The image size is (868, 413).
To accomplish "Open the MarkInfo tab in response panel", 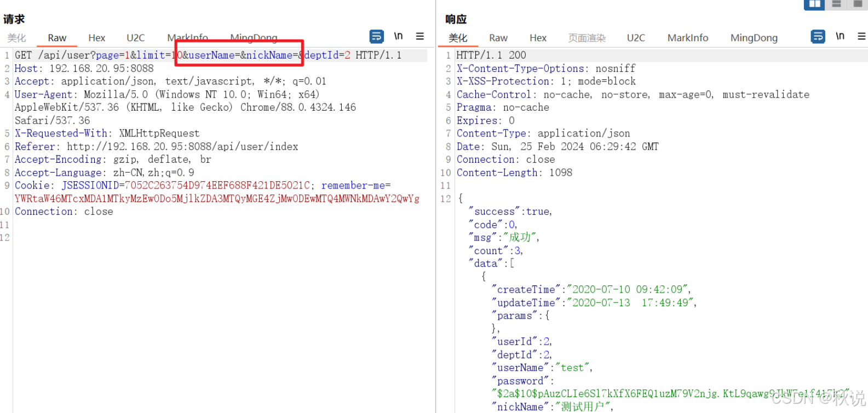I will pos(688,38).
